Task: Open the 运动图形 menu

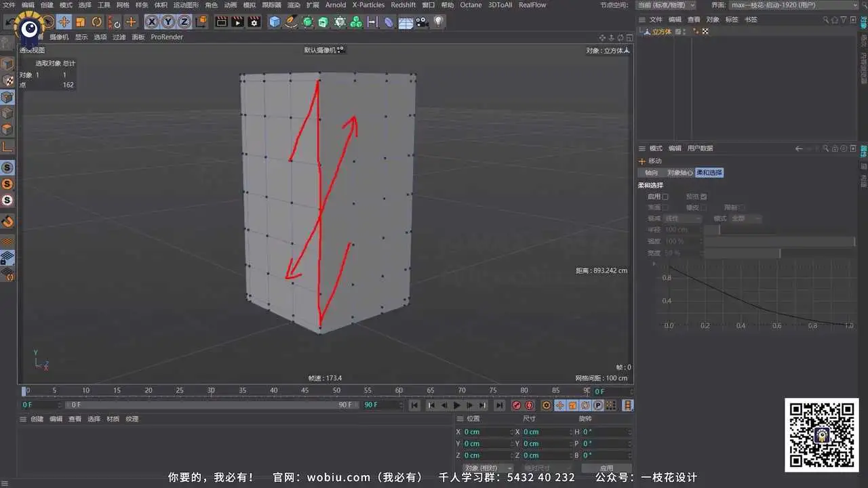Action: click(x=186, y=5)
